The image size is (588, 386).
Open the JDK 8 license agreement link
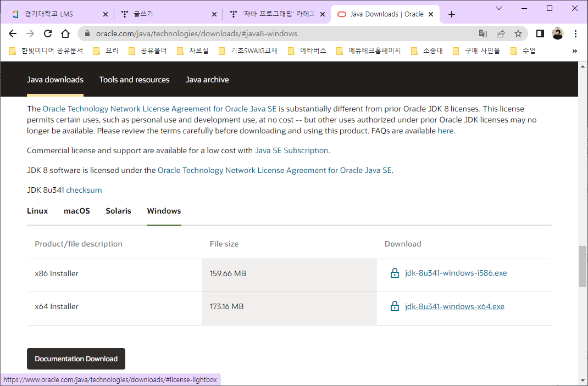(275, 171)
